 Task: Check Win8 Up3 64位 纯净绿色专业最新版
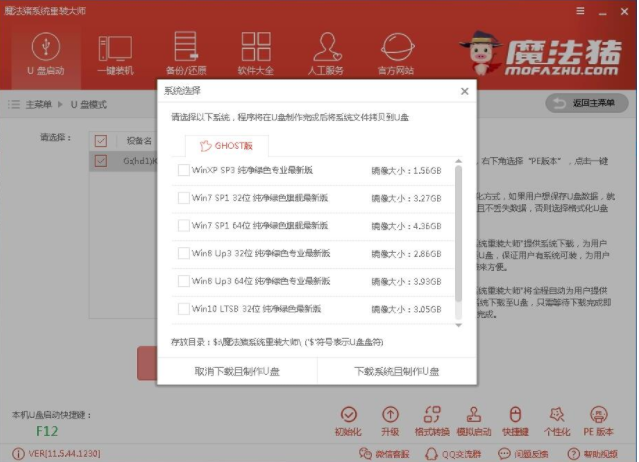pos(183,281)
